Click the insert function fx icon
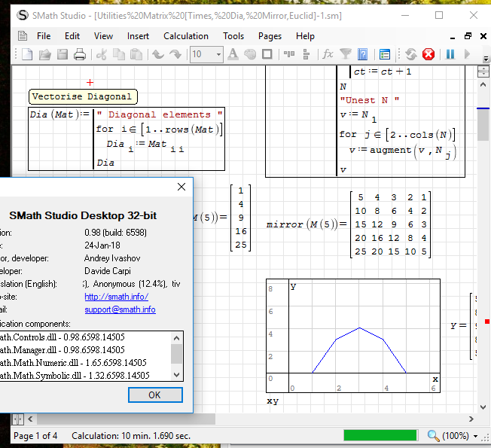 click(328, 54)
